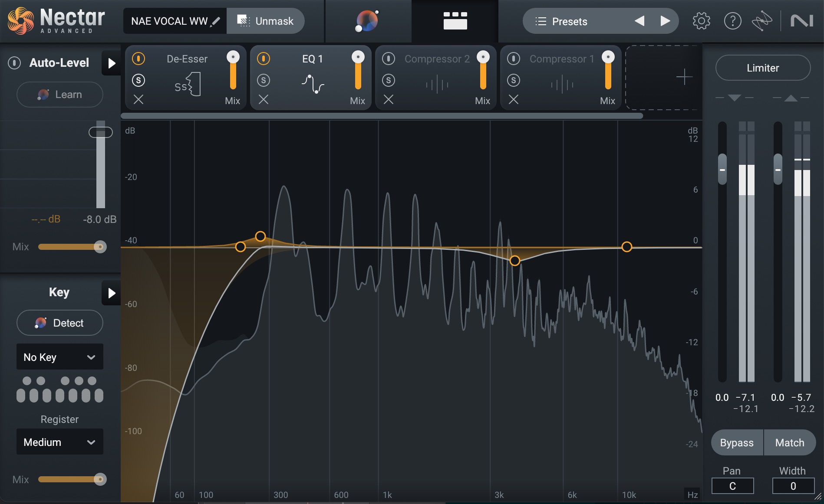Edit the preset name with the pencil icon

click(215, 21)
